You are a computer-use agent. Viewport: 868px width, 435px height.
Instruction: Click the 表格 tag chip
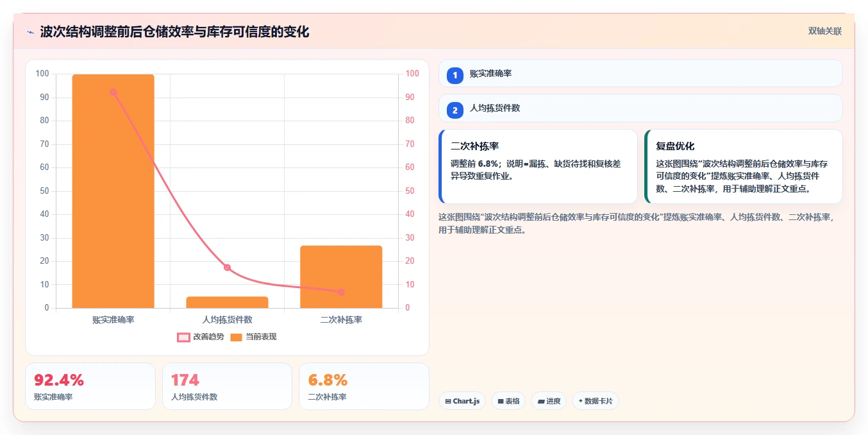tap(508, 401)
